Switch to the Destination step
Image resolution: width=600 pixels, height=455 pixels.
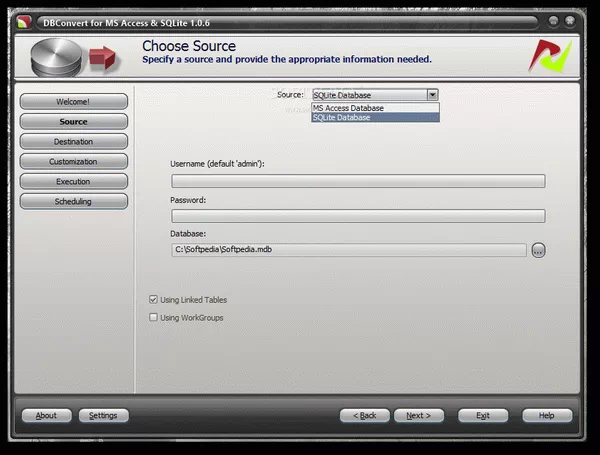73,141
